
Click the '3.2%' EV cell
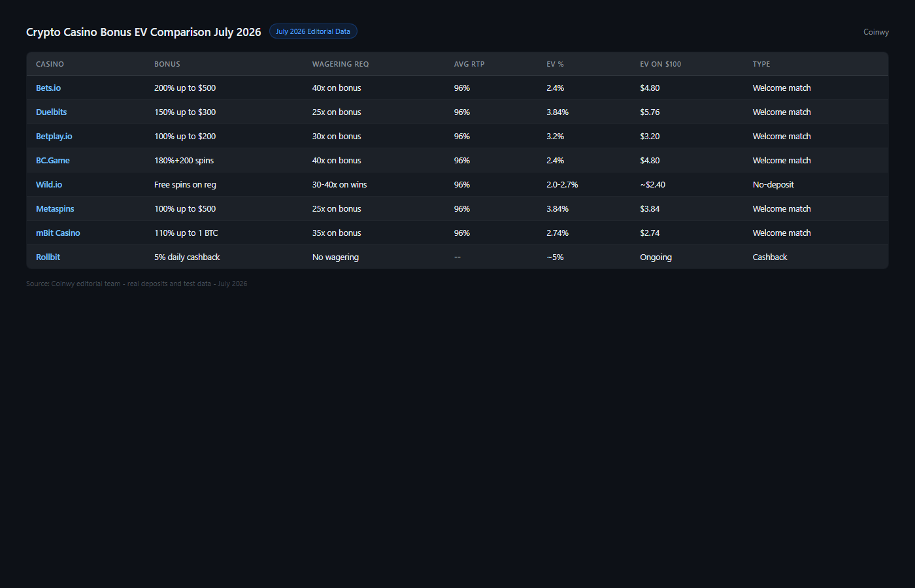(556, 137)
